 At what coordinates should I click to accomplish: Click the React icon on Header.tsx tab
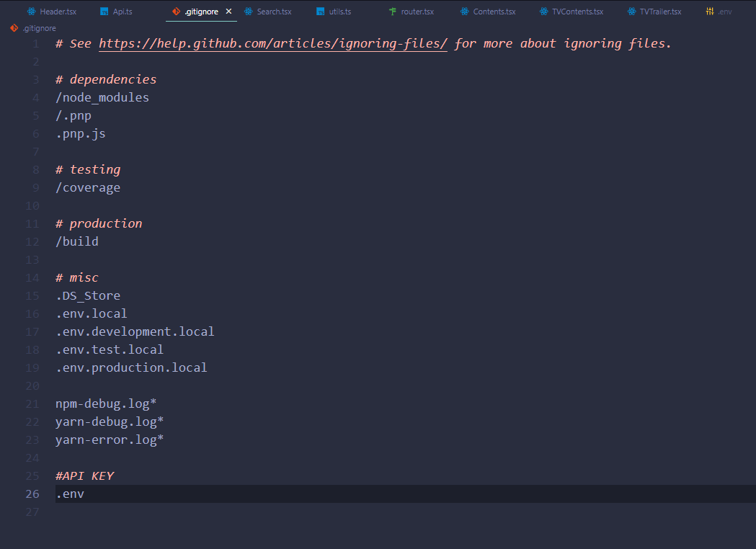click(x=31, y=12)
